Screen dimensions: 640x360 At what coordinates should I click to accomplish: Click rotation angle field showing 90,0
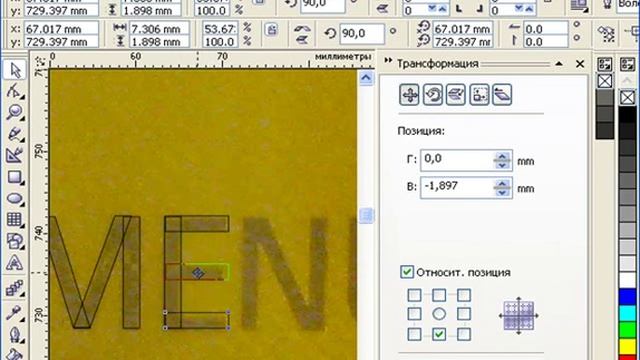[x=361, y=33]
